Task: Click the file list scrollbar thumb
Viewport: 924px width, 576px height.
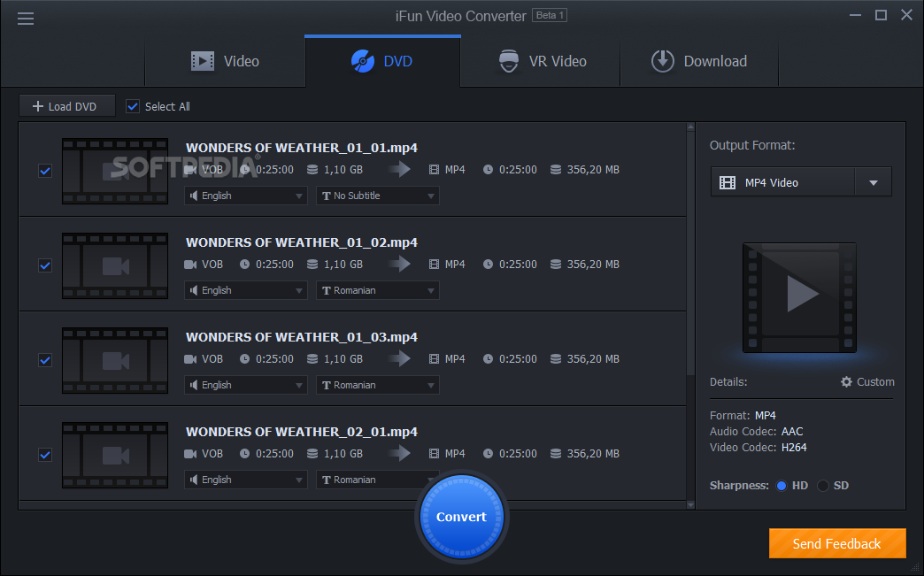Action: click(690, 253)
